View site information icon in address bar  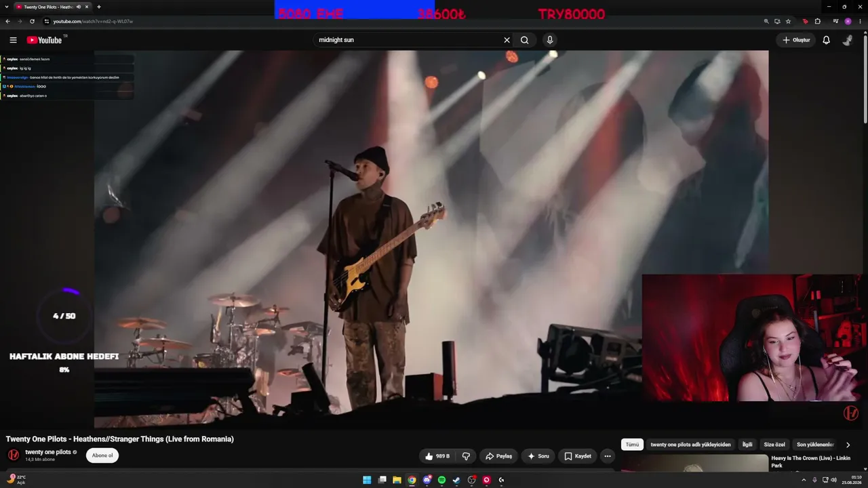[46, 21]
